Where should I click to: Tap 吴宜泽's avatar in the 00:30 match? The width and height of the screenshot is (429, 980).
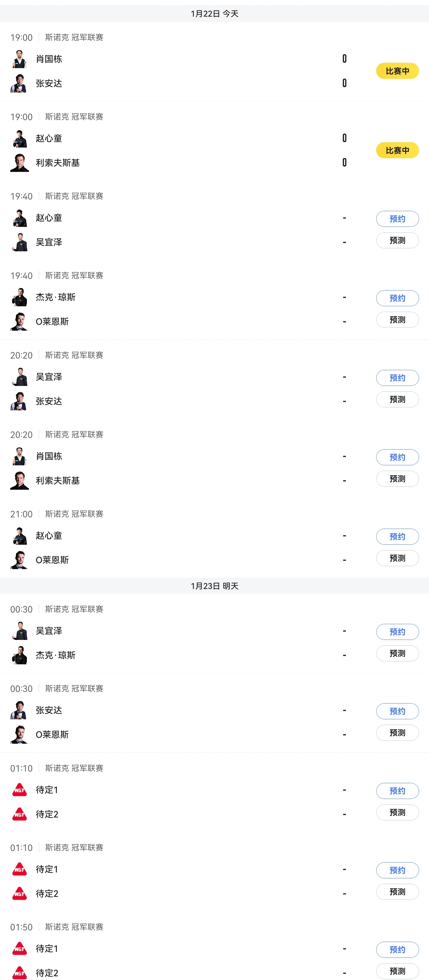(19, 631)
